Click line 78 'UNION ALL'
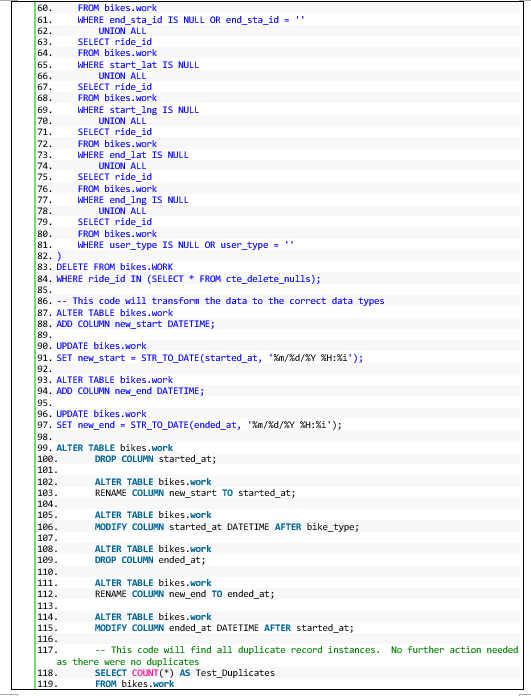The width and height of the screenshot is (531, 696). coord(122,211)
